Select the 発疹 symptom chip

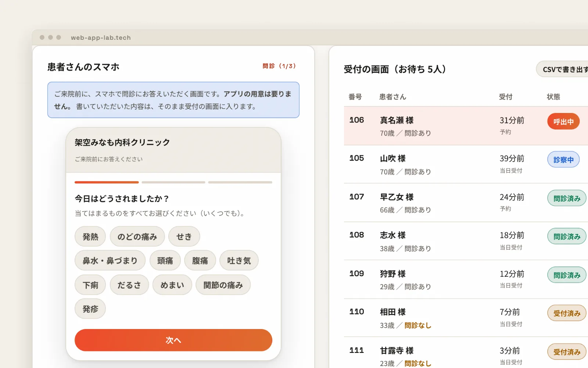pos(90,309)
